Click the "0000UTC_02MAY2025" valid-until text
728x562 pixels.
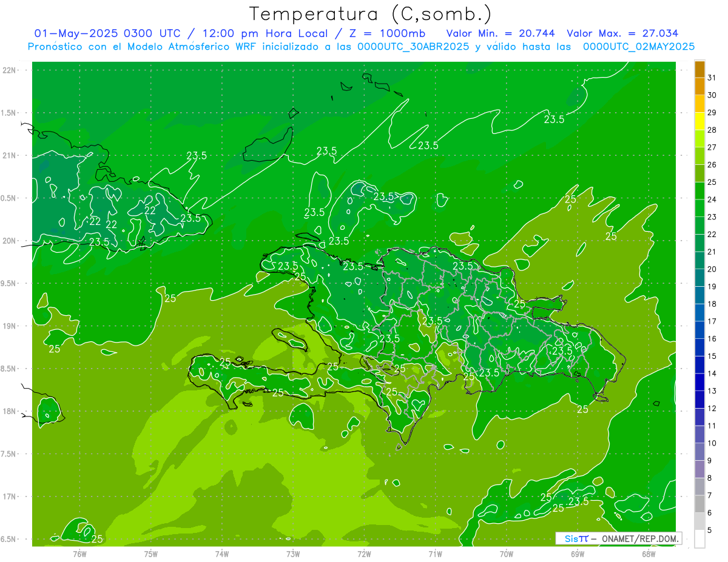(x=639, y=47)
